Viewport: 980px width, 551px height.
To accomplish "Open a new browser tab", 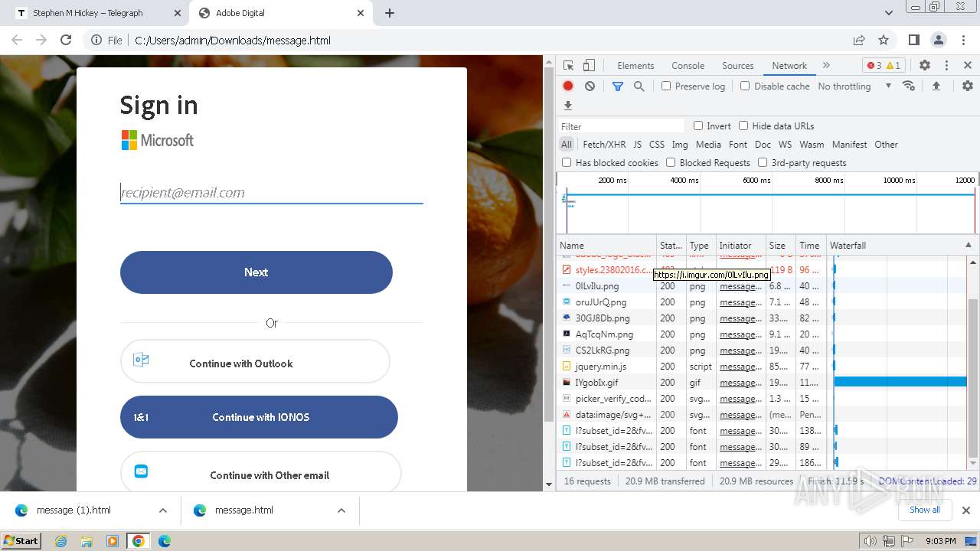I will 390,13.
